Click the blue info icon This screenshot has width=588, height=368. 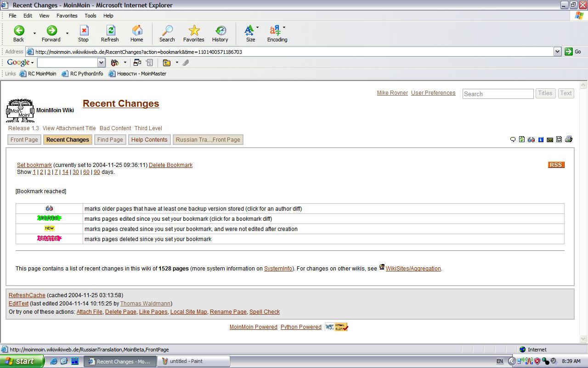[541, 139]
